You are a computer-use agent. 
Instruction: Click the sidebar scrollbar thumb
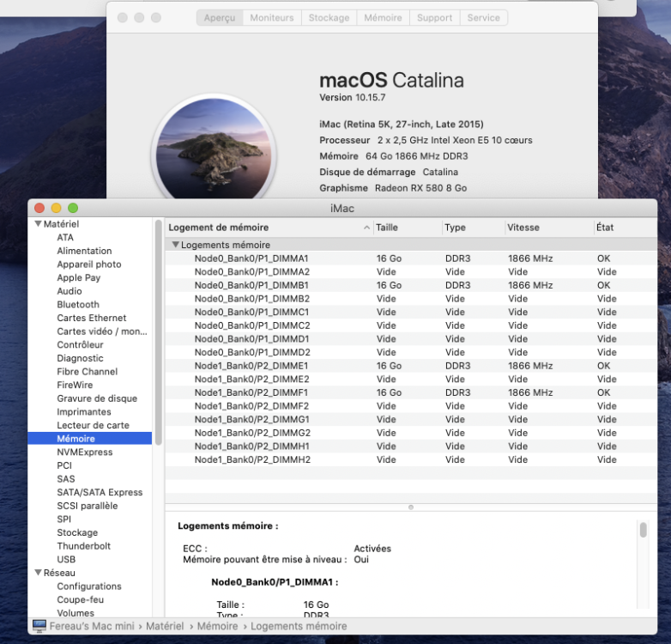(x=159, y=331)
